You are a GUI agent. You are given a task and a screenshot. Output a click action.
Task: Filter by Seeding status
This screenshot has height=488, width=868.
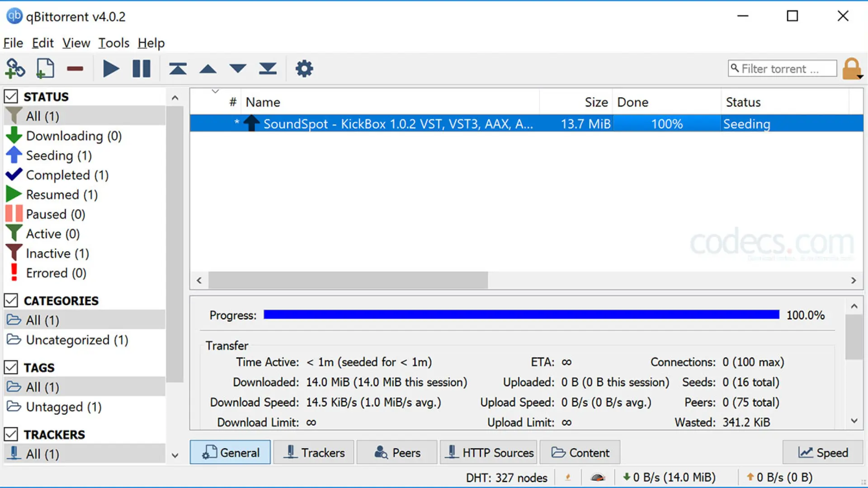(x=59, y=155)
